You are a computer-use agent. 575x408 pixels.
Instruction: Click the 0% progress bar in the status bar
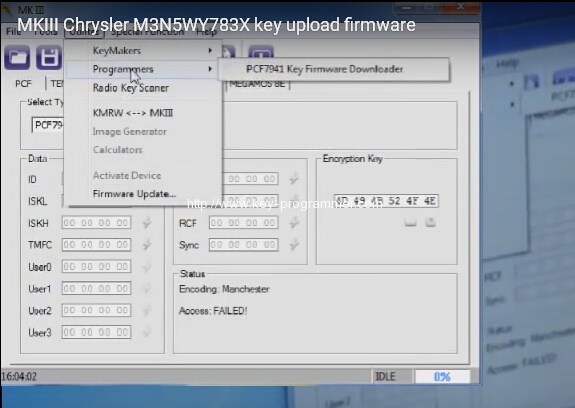tap(442, 376)
